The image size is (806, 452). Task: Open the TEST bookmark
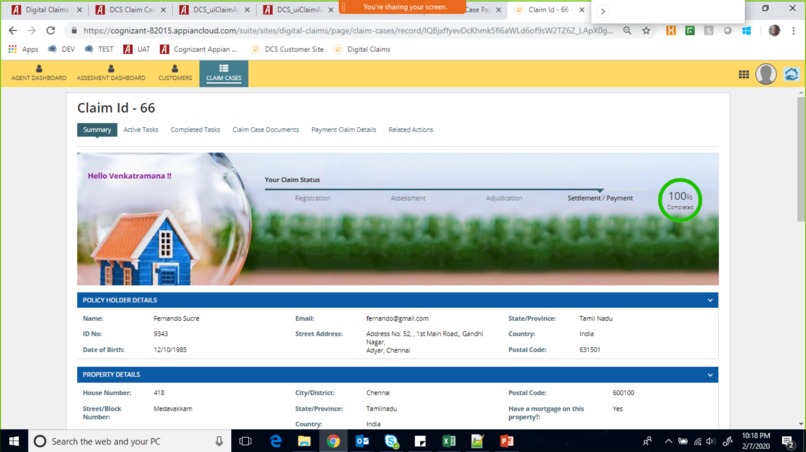(99, 49)
